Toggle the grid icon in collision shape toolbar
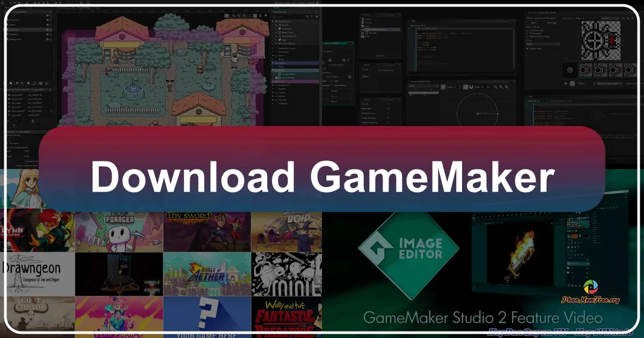This screenshot has height=338, width=644. [466, 87]
